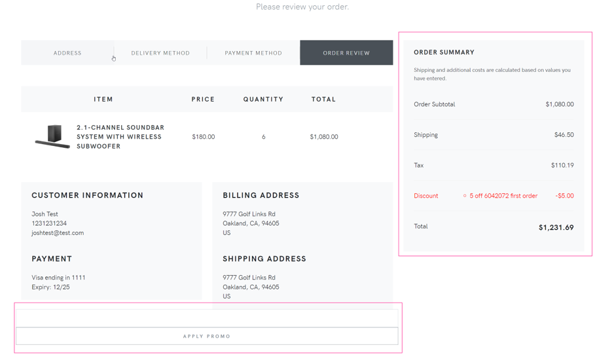Screen dimensions: 595x364
Task: Select the $180.00 unit price
Action: click(x=204, y=137)
